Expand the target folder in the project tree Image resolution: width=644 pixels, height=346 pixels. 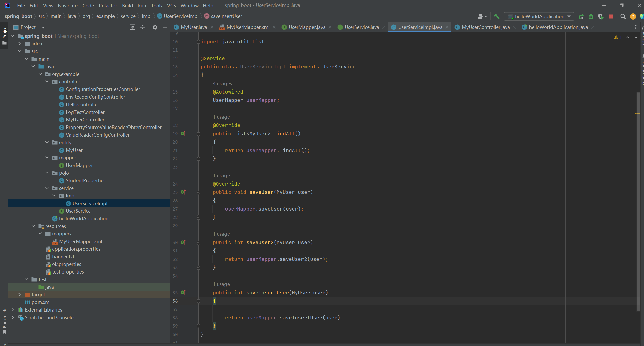click(x=20, y=295)
